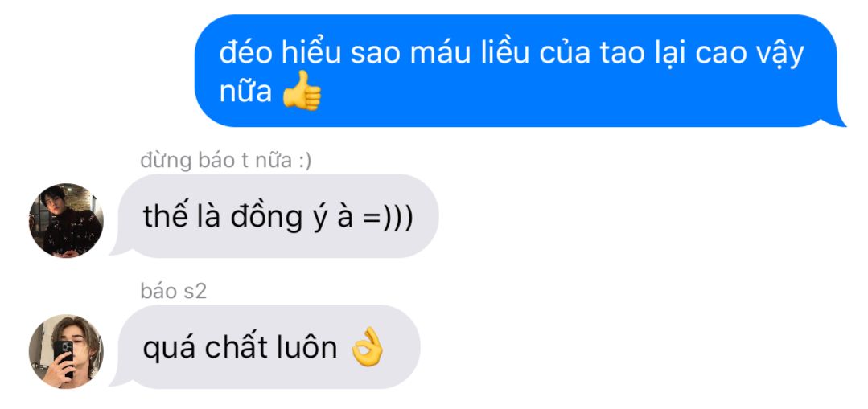This screenshot has height=409, width=868.
Task: Click the word 'nữa' beside thumbs up emoji
Action: click(245, 92)
